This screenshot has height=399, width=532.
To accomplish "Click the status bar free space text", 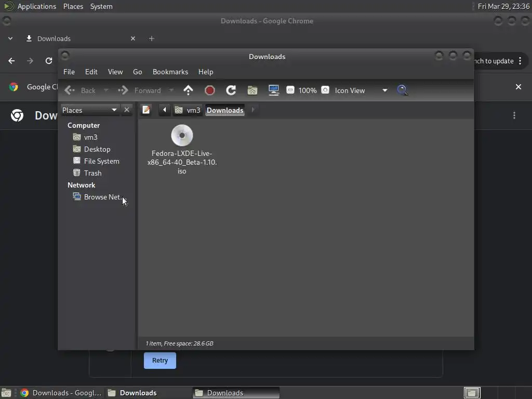I will (x=179, y=343).
